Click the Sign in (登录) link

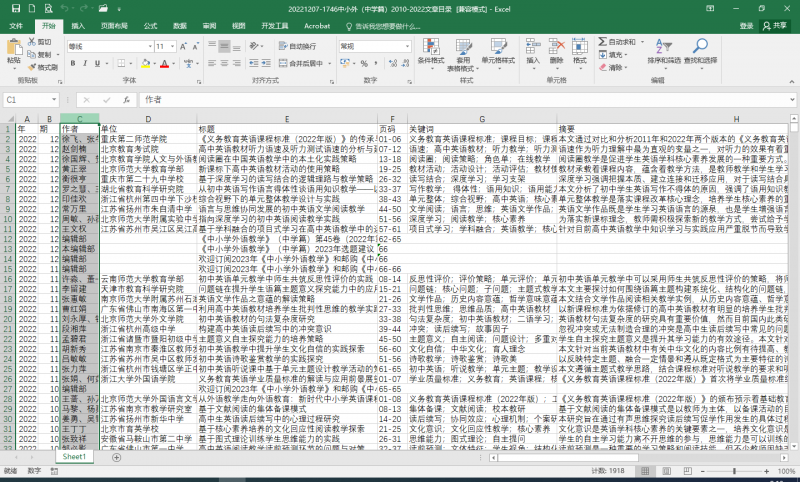[x=746, y=26]
